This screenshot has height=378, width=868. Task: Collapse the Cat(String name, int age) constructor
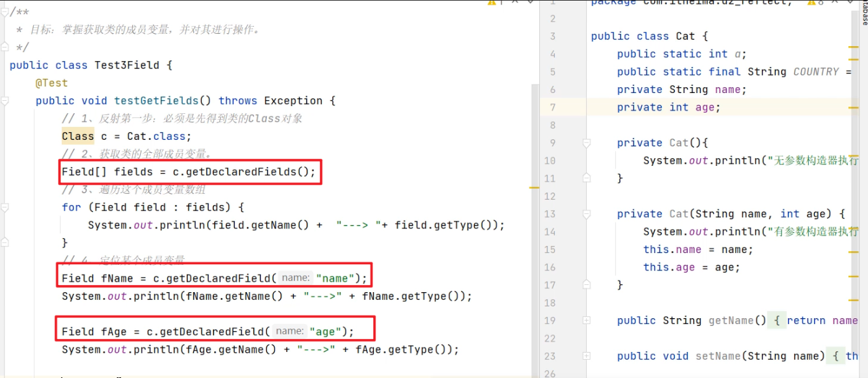(586, 213)
